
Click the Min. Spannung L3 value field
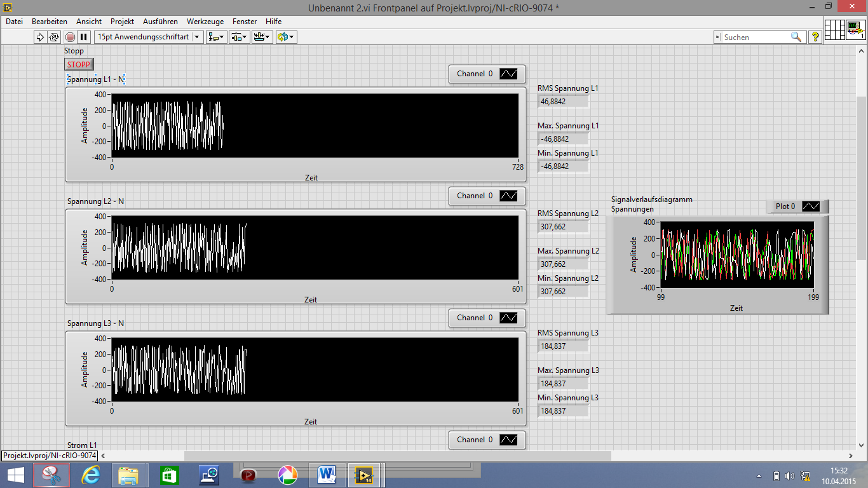coord(563,411)
